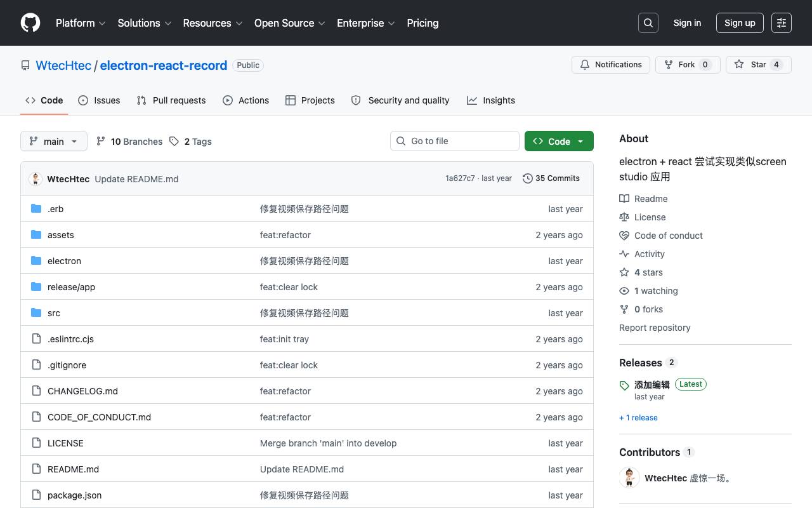This screenshot has height=508, width=812.
Task: Expand the Platform menu
Action: pos(81,23)
